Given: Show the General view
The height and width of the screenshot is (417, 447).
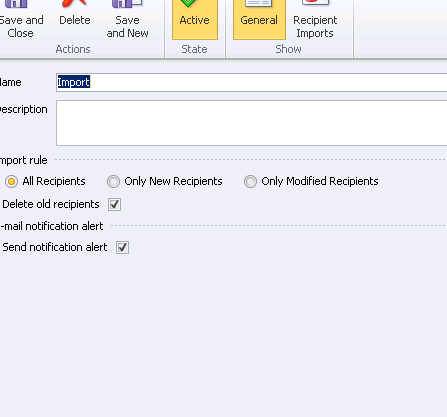Looking at the screenshot, I should click(259, 20).
